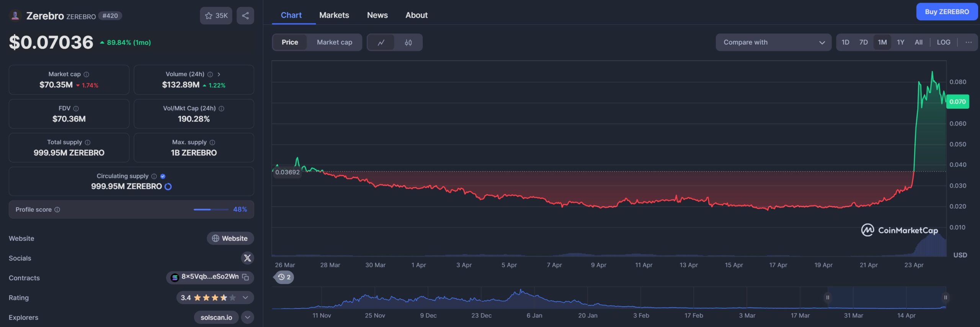Select the Market cap chart toggle

click(x=335, y=42)
